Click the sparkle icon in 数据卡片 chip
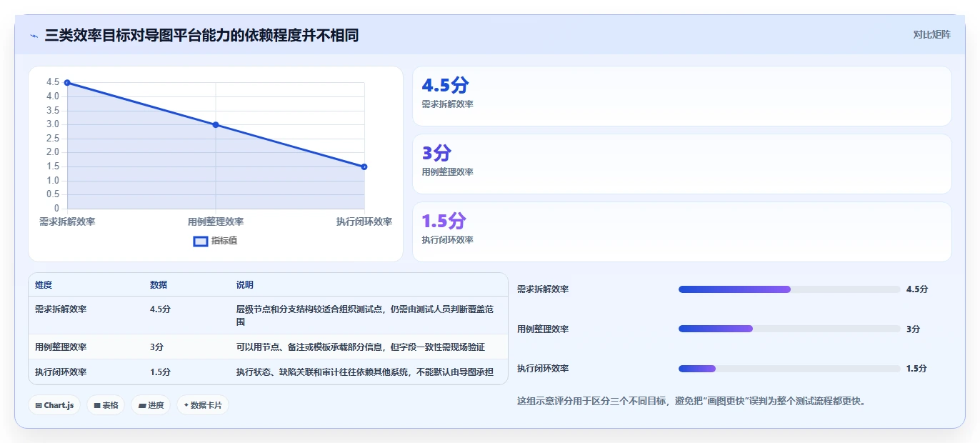980x443 pixels. pos(186,405)
